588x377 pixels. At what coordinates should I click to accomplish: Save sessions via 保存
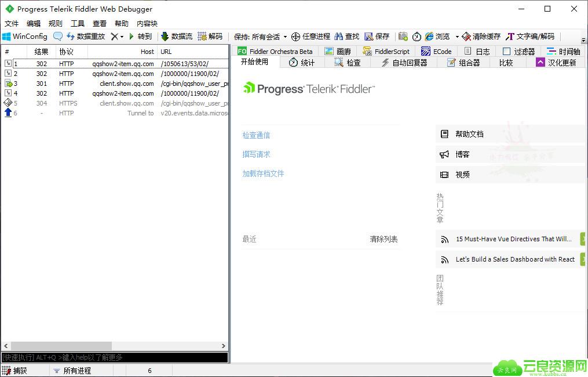pyautogui.click(x=377, y=37)
